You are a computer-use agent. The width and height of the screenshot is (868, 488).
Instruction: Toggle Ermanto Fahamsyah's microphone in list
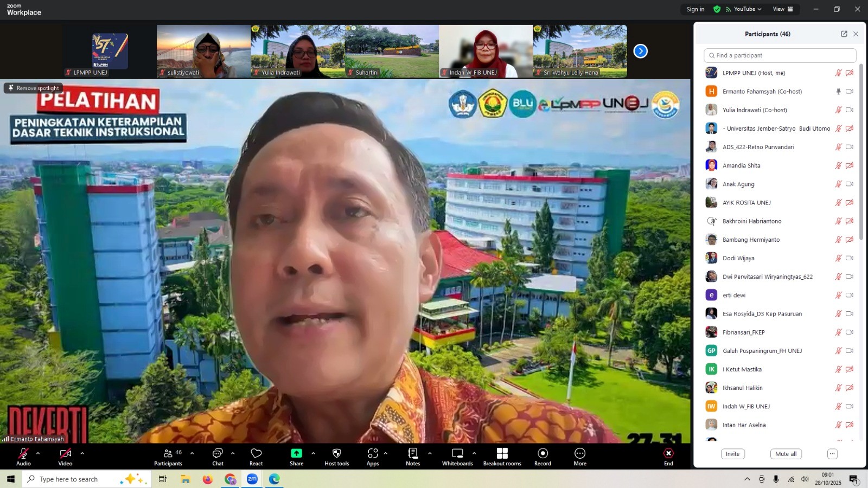[x=838, y=92]
